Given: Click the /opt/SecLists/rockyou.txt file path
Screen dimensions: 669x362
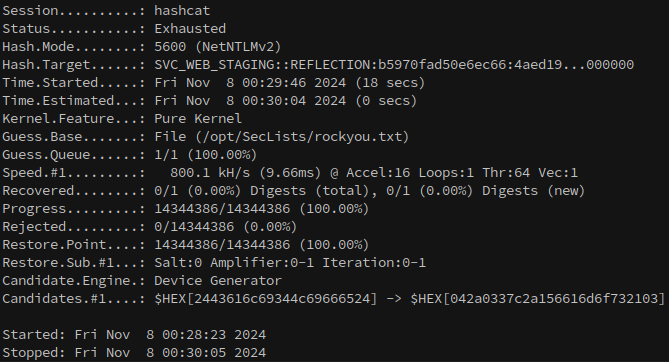Looking at the screenshot, I should point(302,137).
